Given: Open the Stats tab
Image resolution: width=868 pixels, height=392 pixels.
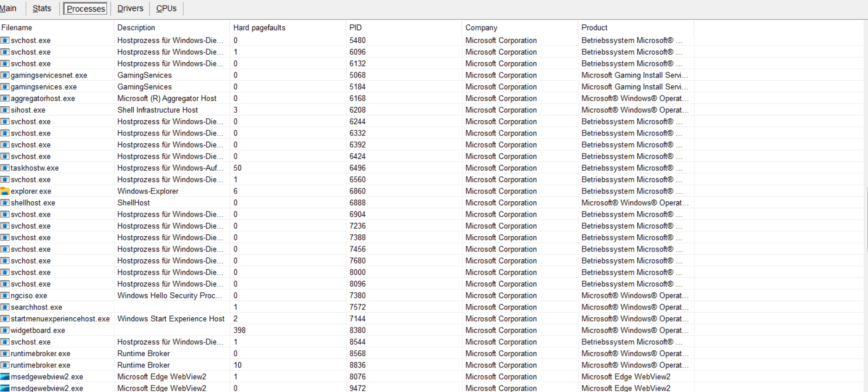Looking at the screenshot, I should click(x=42, y=8).
